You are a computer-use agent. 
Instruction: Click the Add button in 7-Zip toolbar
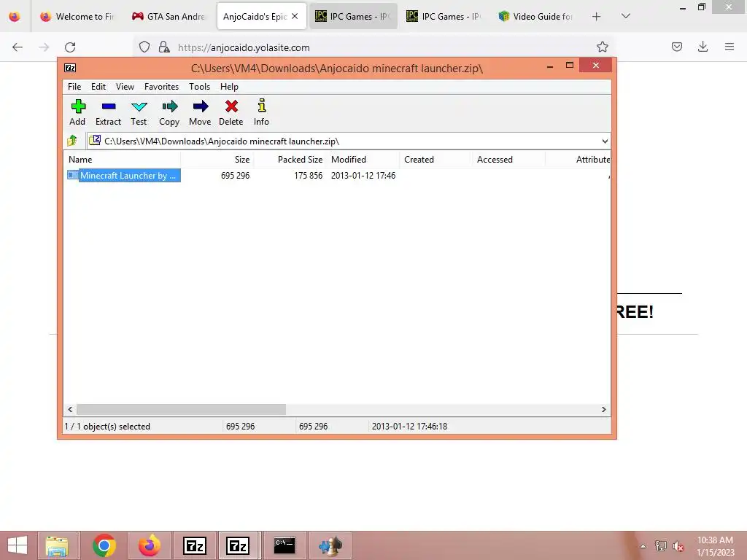point(77,113)
